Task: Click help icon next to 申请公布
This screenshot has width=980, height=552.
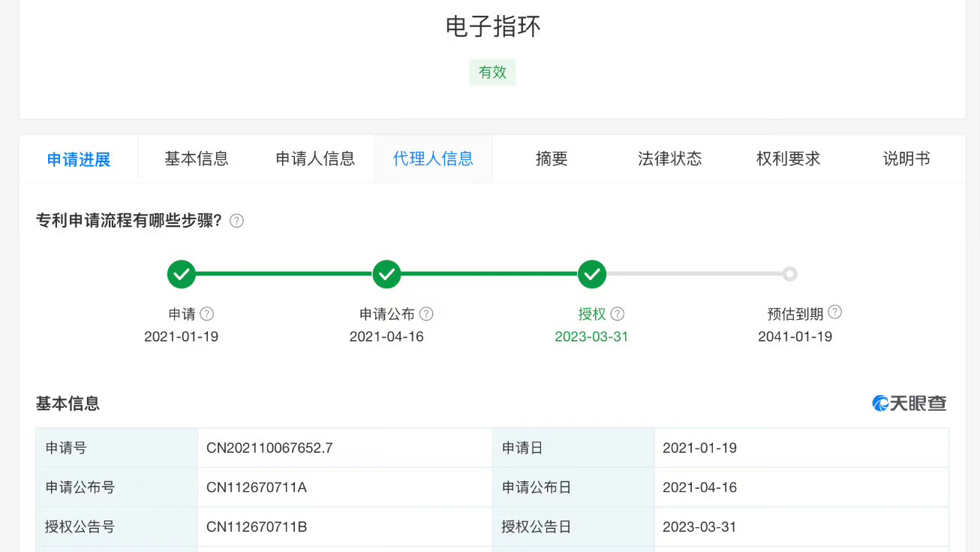Action: click(426, 314)
